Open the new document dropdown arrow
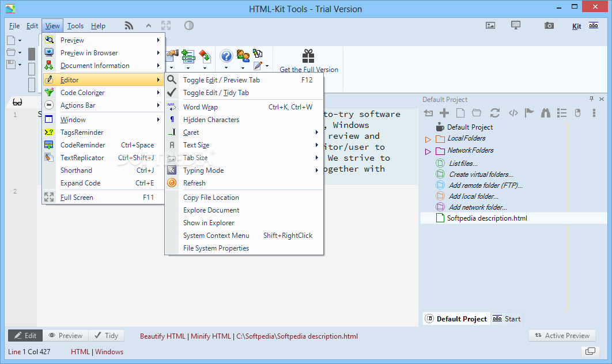The height and width of the screenshot is (364, 612). 20,40
